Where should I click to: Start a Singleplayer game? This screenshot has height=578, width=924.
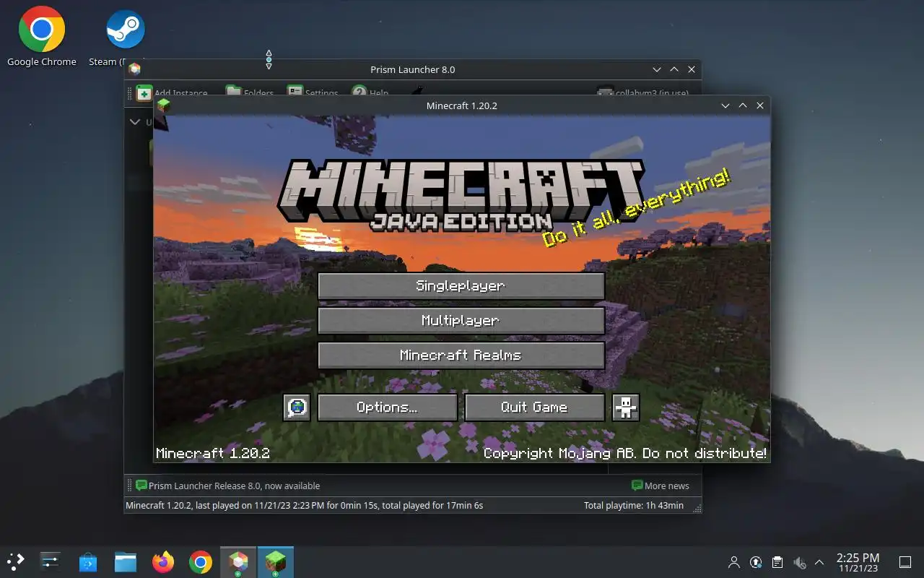coord(461,286)
